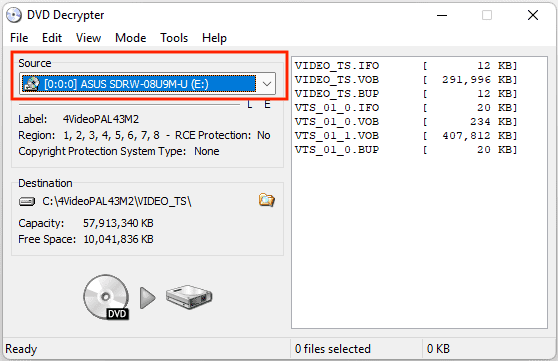Click the hard drive icon beside destination path
This screenshot has height=361, width=558.
pos(27,202)
